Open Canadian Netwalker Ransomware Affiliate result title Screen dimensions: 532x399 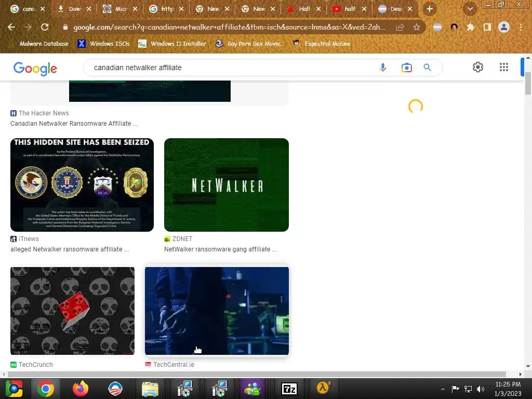pos(74,124)
